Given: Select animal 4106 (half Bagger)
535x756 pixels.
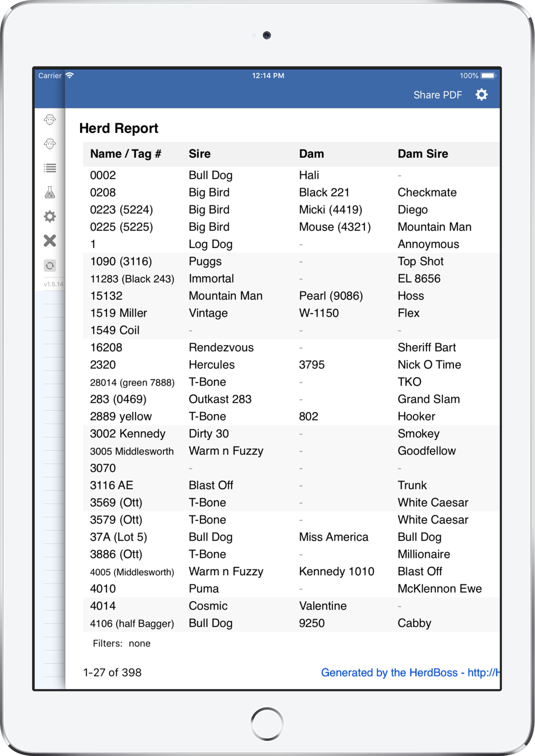Looking at the screenshot, I should point(132,624).
